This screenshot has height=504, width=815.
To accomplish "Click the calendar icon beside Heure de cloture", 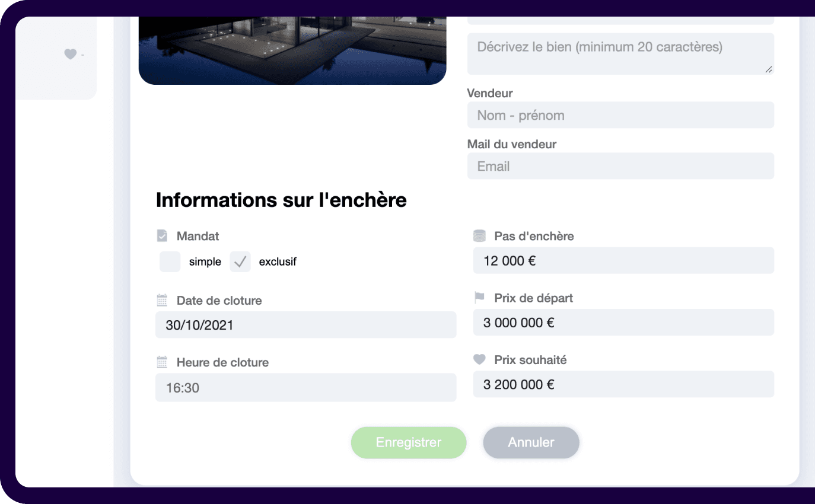I will [162, 362].
